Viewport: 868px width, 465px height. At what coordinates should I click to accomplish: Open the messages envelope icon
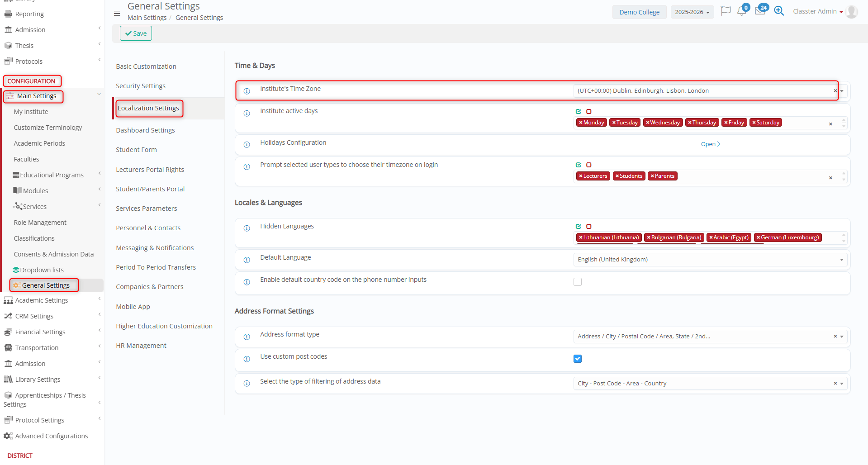click(x=760, y=11)
